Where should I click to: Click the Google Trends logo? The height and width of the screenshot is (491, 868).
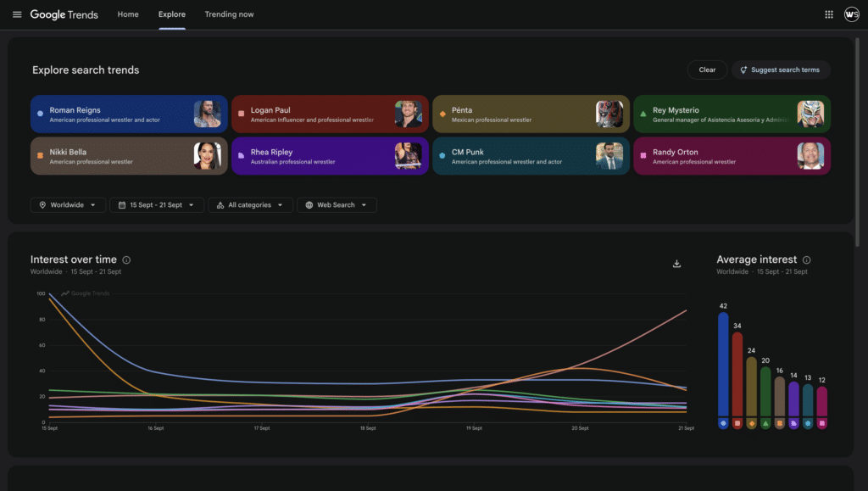[x=64, y=14]
